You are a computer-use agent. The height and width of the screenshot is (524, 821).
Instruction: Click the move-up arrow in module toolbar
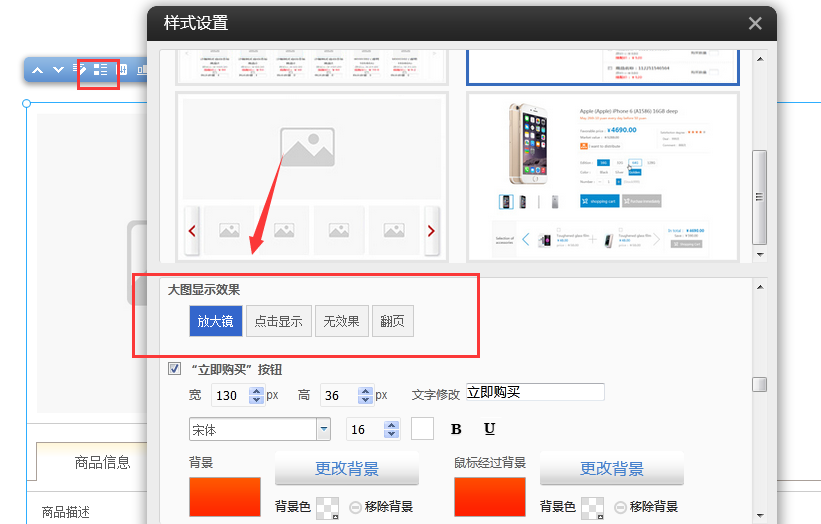38,70
